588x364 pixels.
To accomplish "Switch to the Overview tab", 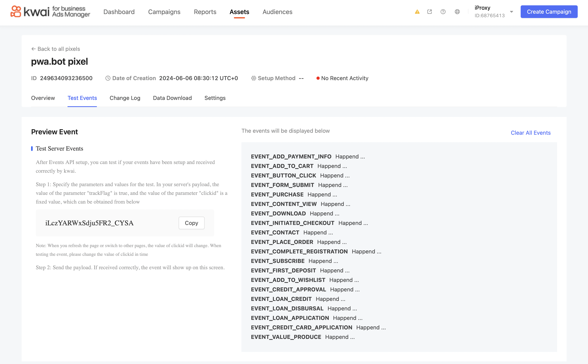I will click(43, 98).
